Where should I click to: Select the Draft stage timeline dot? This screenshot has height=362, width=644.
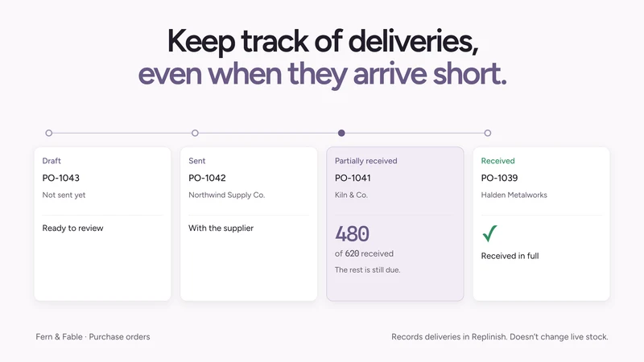[49, 133]
